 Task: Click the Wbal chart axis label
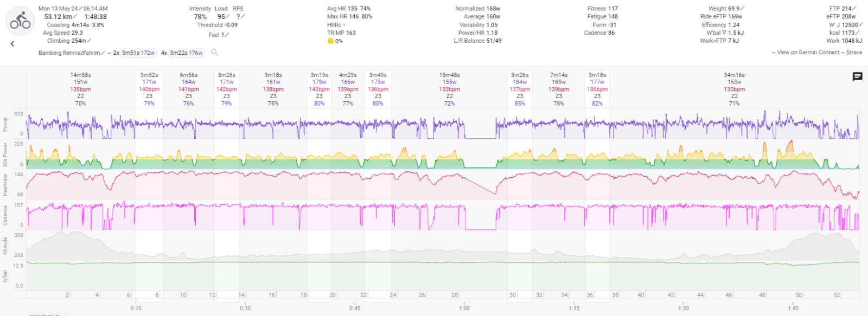click(x=5, y=276)
